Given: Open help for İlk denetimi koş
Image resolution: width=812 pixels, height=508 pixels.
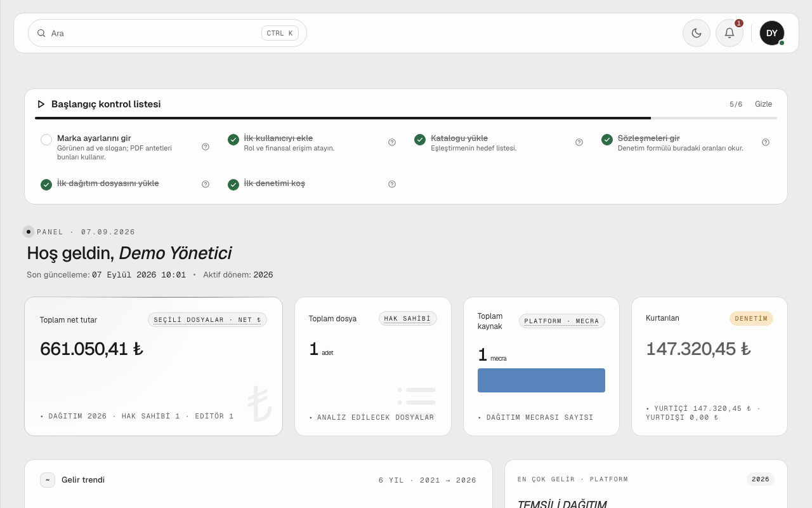Looking at the screenshot, I should coord(392,184).
